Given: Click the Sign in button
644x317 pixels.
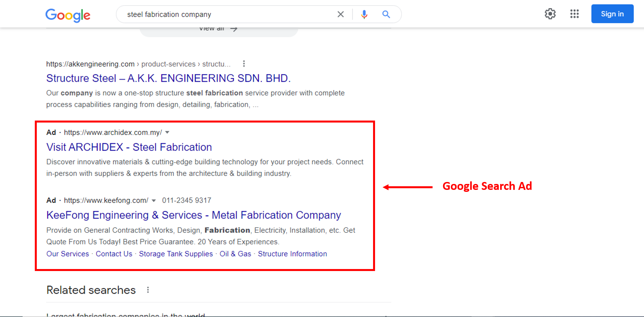Looking at the screenshot, I should pos(612,14).
